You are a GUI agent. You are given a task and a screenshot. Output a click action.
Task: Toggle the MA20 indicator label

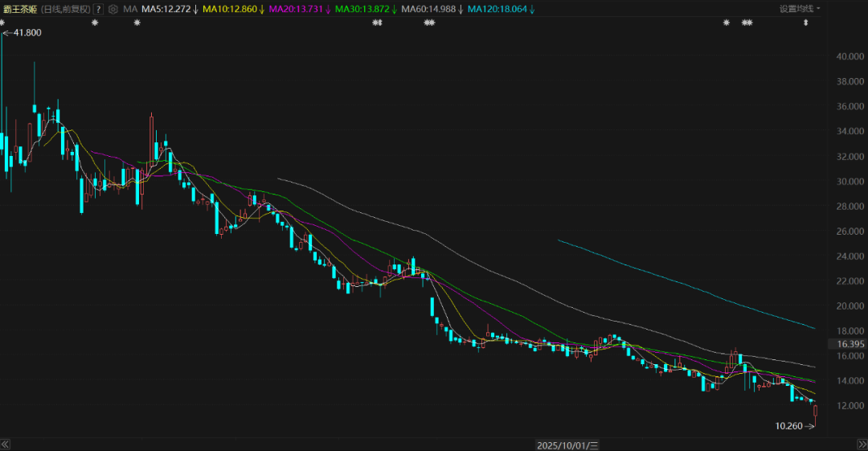tap(299, 9)
